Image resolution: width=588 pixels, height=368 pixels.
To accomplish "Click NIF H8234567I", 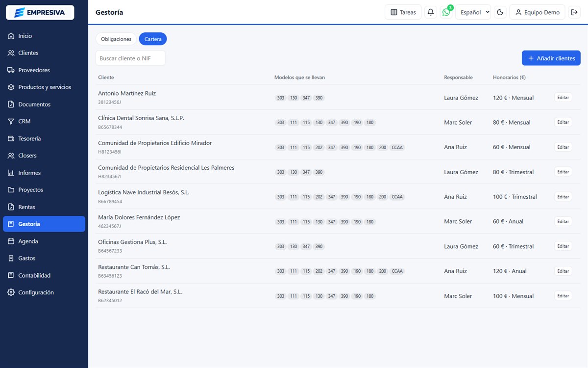I will [x=110, y=177].
